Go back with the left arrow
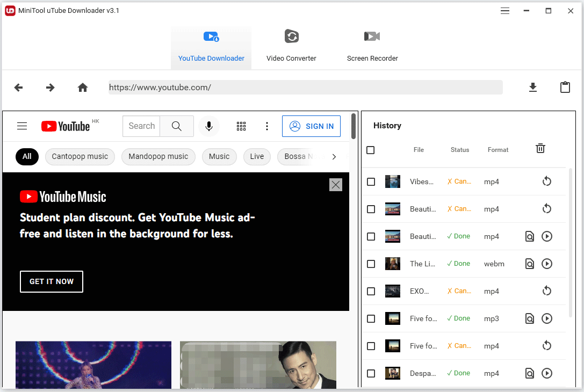The image size is (584, 392). pos(18,88)
